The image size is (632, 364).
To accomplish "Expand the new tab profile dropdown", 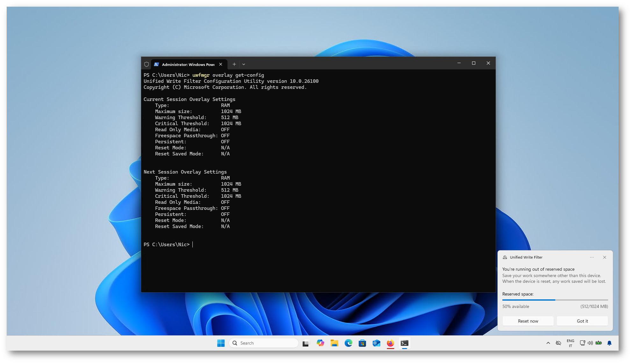I will point(244,64).
